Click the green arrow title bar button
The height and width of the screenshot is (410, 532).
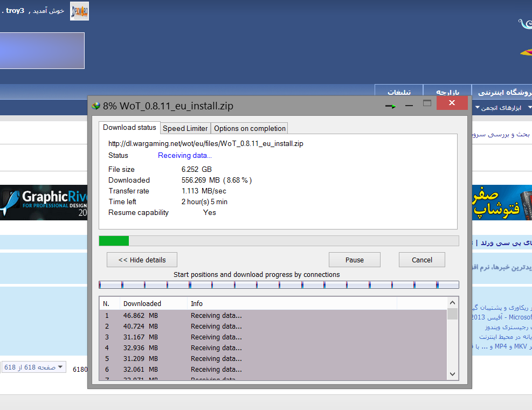click(390, 106)
